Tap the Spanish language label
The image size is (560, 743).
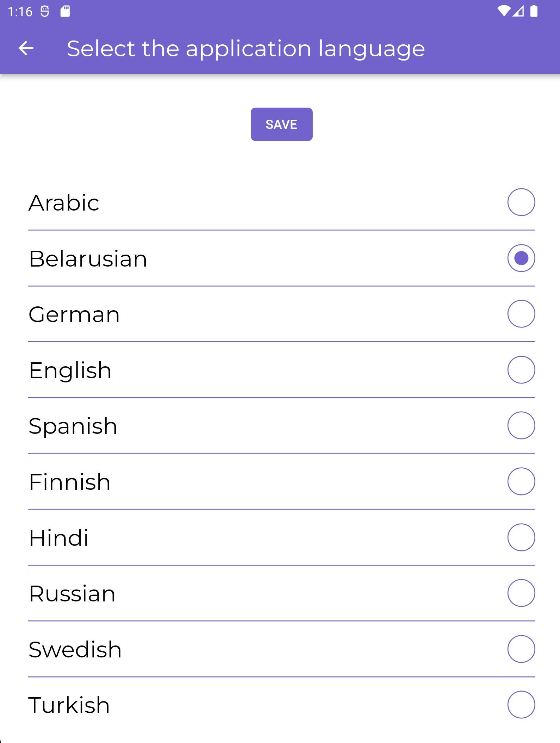[73, 426]
